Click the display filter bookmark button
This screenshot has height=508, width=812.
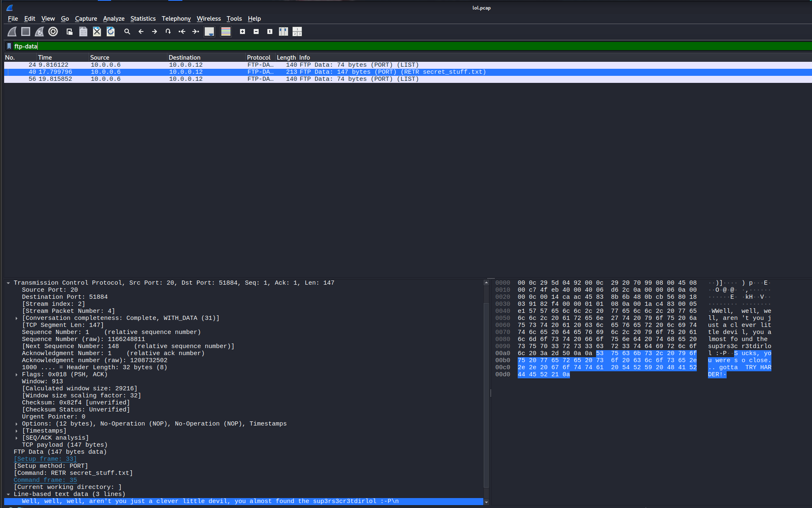(9, 46)
